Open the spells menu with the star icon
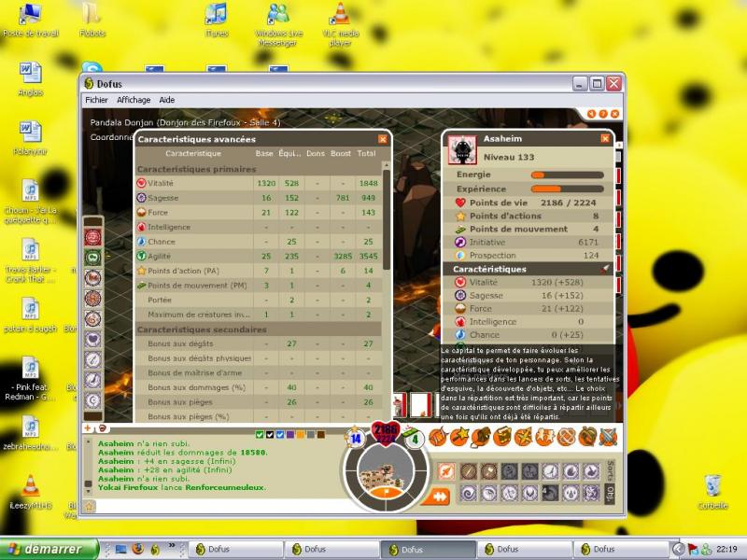 pos(459,437)
